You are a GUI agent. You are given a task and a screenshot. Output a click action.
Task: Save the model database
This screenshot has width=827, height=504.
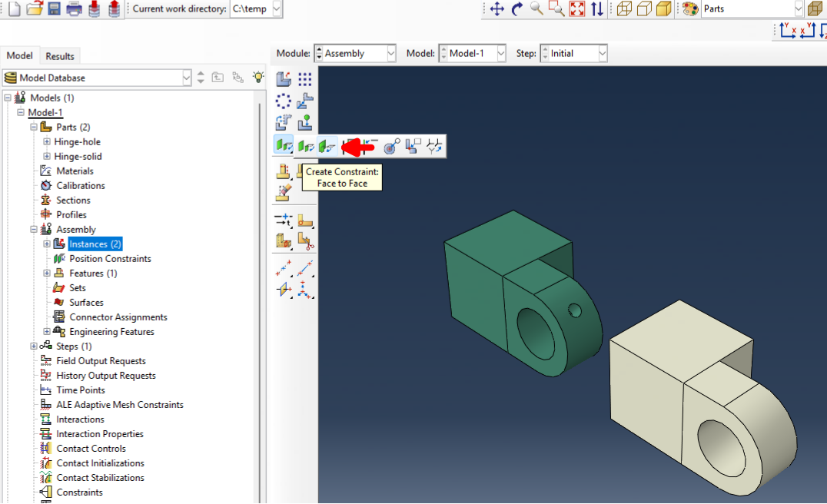click(55, 9)
